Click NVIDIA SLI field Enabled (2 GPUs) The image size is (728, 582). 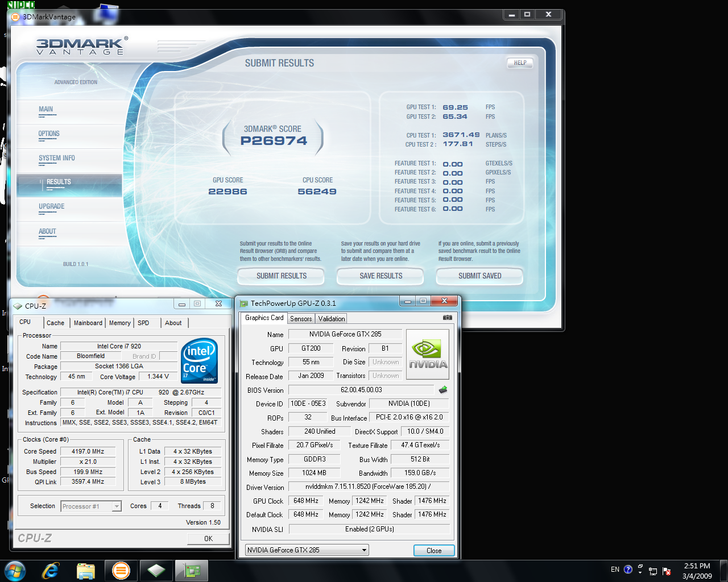pyautogui.click(x=369, y=529)
